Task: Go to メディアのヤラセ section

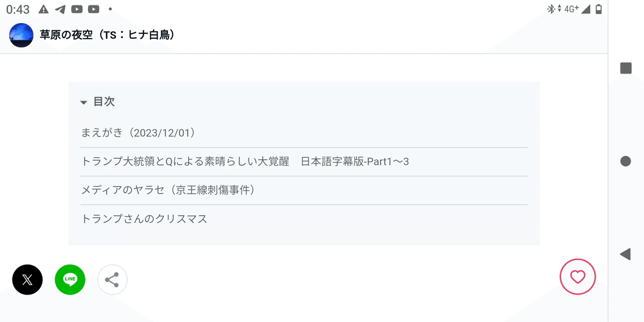Action: coord(167,190)
